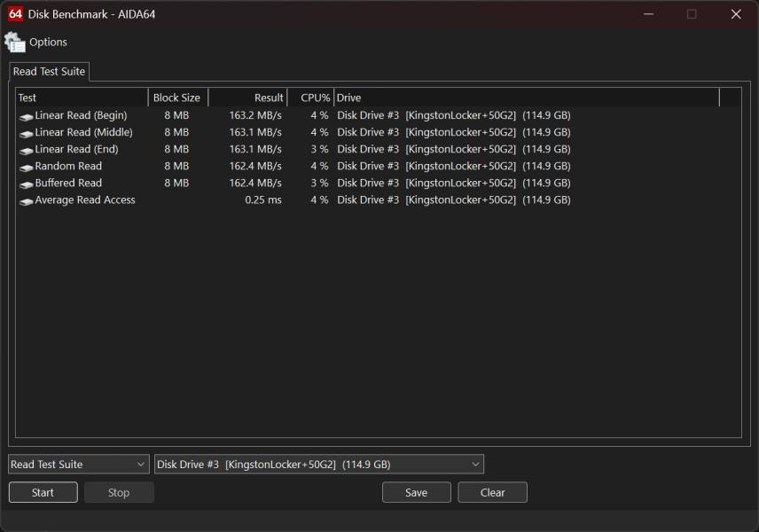
Task: Click the drive icon beside Buffered Read
Action: tap(26, 184)
